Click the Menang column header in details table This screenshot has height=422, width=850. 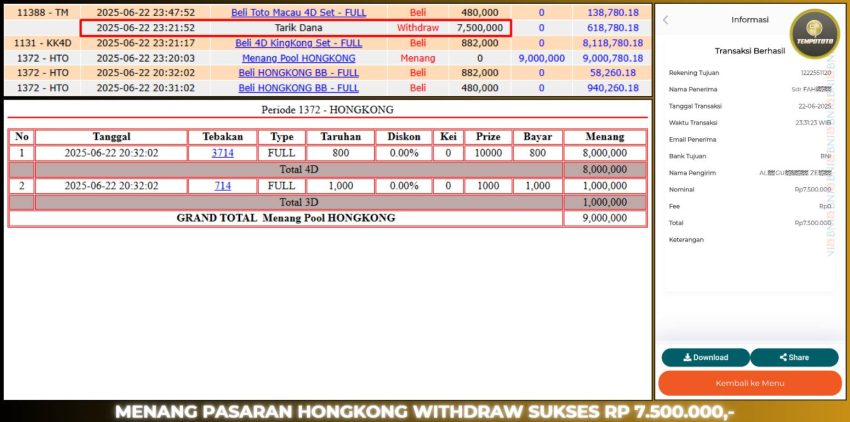(605, 137)
